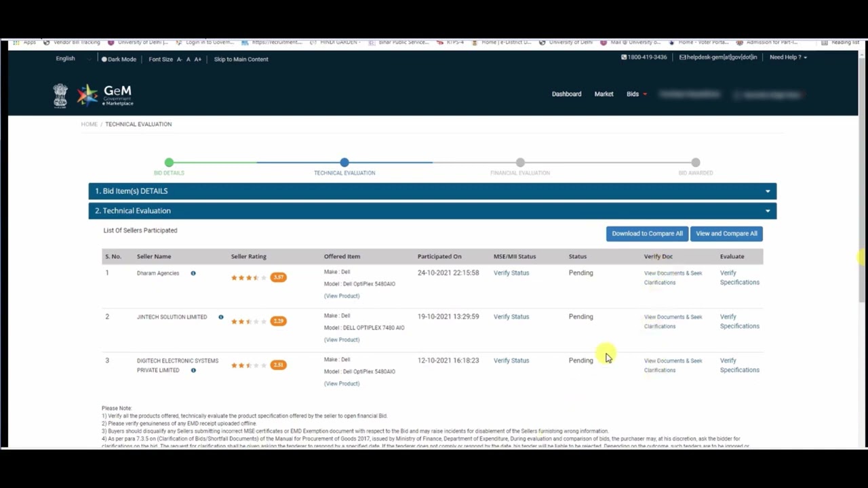This screenshot has height=488, width=868.
Task: Click Verify Specifications for DIGITECH ELECTRONIC SYSTEMS
Action: (739, 365)
